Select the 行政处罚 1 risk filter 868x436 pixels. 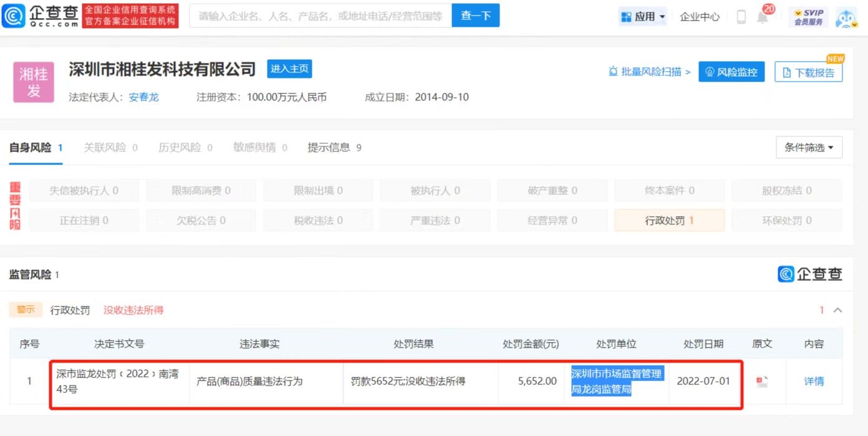point(669,220)
